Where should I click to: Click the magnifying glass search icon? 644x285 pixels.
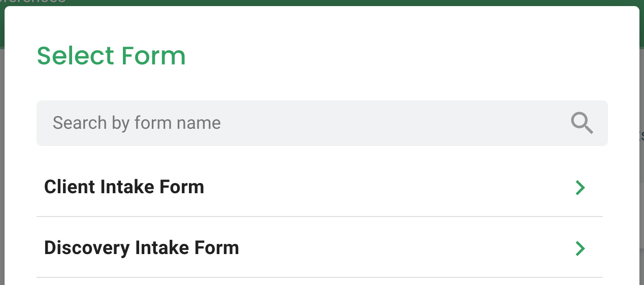click(x=582, y=123)
